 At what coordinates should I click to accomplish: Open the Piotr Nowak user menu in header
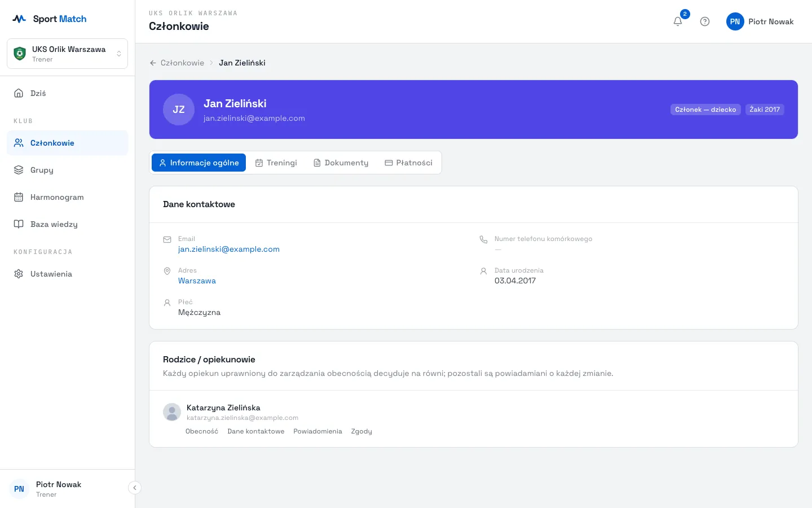click(760, 21)
